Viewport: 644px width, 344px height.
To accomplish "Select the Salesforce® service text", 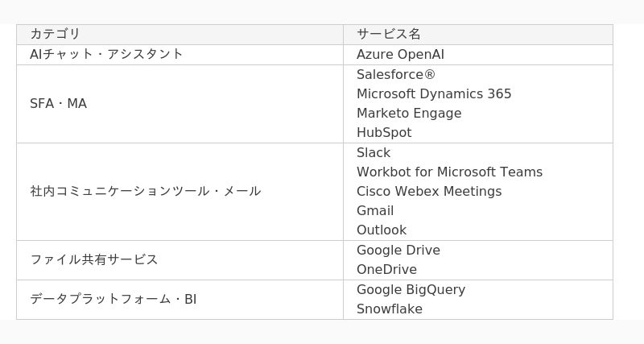I will (395, 74).
